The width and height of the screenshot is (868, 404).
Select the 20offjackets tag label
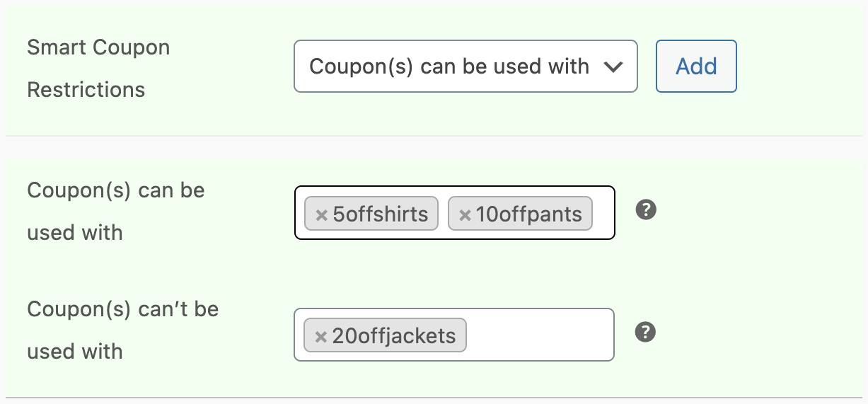394,336
